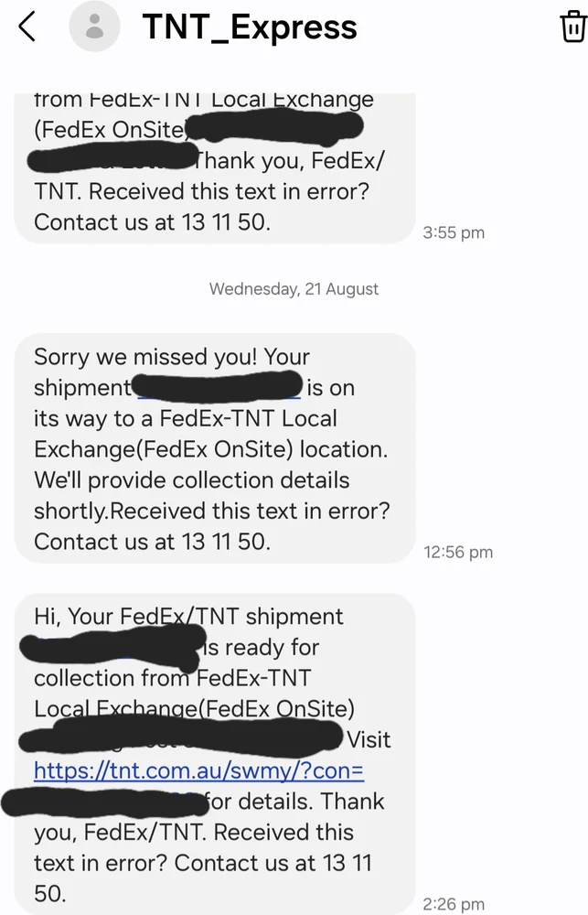
Task: Select the 12:56 pm timestamp
Action: click(x=457, y=551)
